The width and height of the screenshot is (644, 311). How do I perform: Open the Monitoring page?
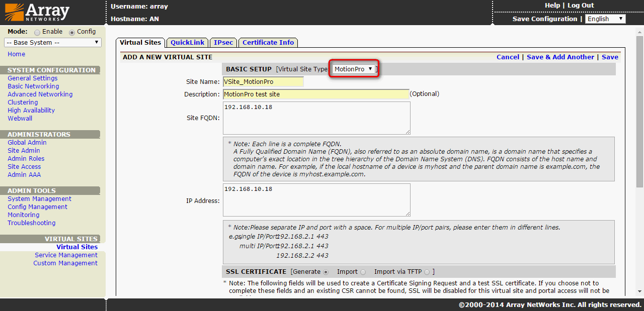[x=23, y=215]
